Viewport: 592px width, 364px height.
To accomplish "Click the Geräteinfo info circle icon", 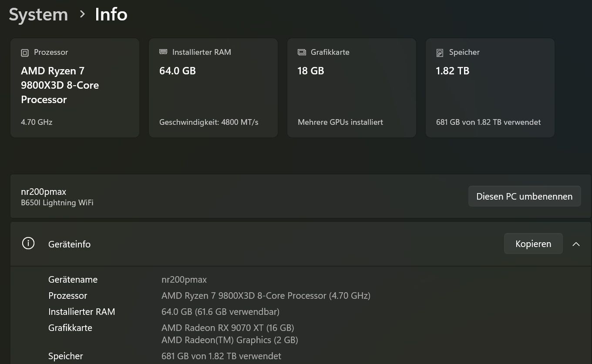I will coord(28,244).
